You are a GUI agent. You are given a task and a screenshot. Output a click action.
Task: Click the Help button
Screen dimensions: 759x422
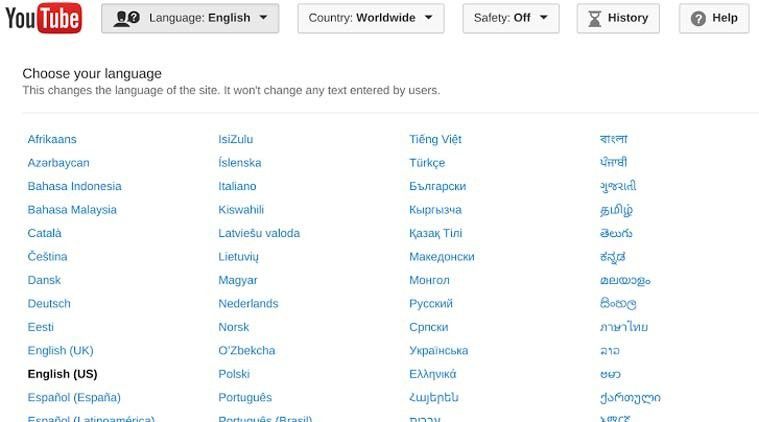coord(714,18)
